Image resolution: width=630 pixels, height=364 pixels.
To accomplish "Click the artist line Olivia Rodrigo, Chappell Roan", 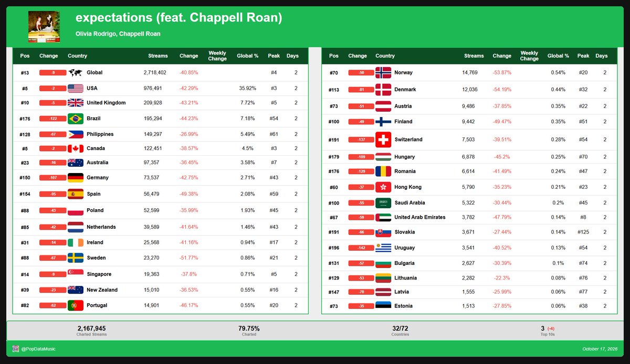I will pyautogui.click(x=118, y=34).
